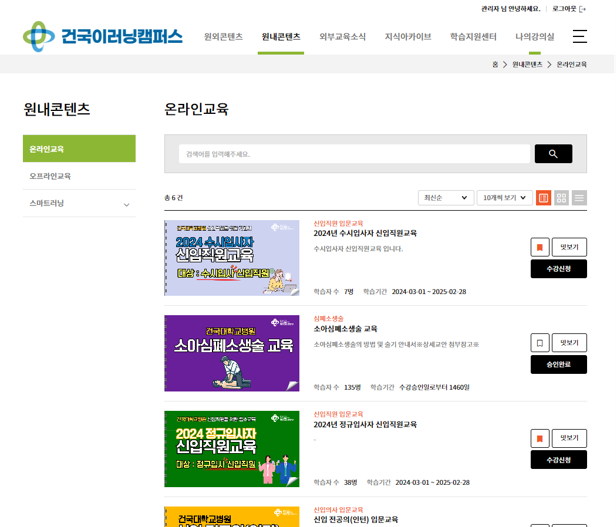This screenshot has width=616, height=527.
Task: Click the 온라인교육 breadcrumb link
Action: tap(572, 64)
